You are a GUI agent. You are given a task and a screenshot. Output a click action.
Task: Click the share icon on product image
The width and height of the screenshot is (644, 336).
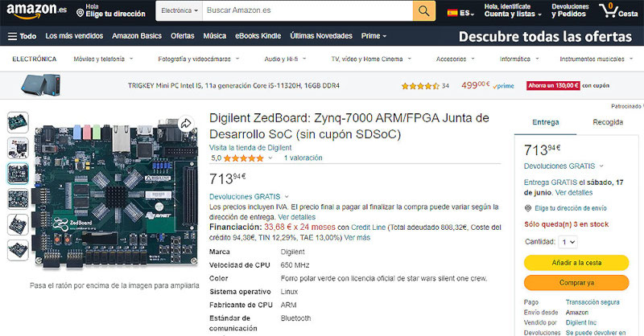point(186,123)
